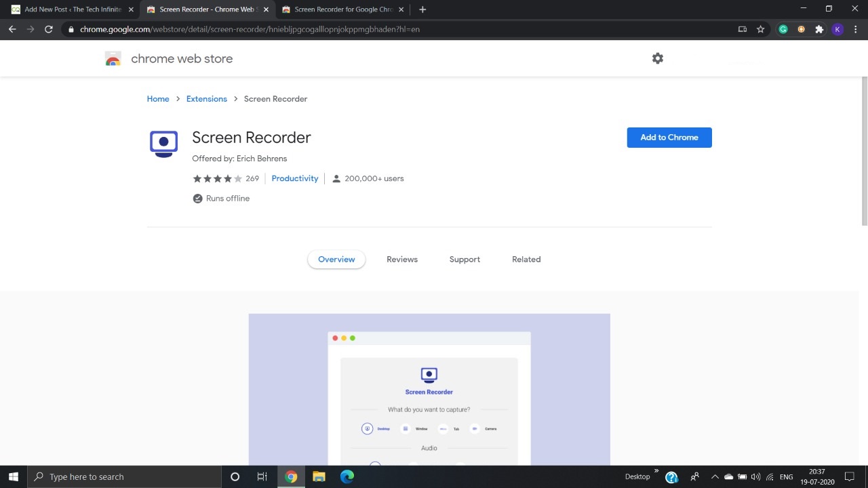Select the Overview tab
This screenshot has height=488, width=868.
pyautogui.click(x=336, y=260)
